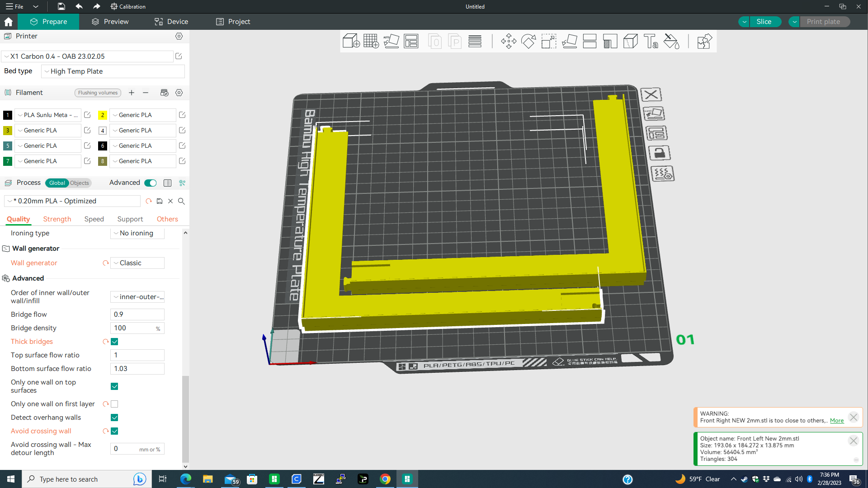Click the save project icon
The width and height of the screenshot is (868, 488).
tap(61, 6)
